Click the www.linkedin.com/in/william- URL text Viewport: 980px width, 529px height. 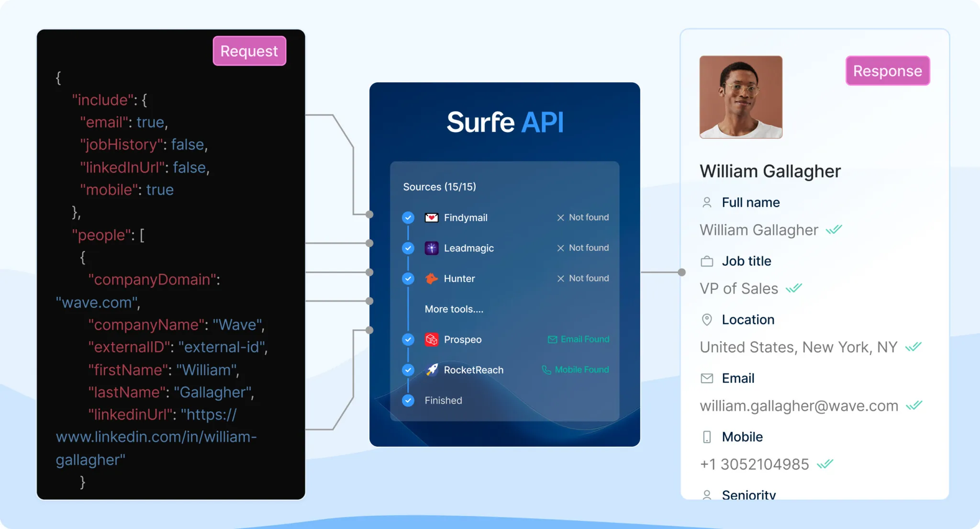156,437
